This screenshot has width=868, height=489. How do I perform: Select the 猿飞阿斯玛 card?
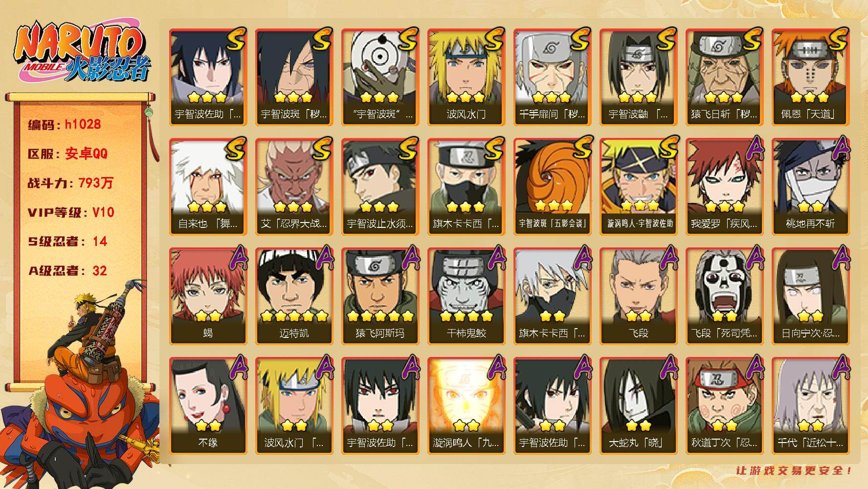point(380,296)
